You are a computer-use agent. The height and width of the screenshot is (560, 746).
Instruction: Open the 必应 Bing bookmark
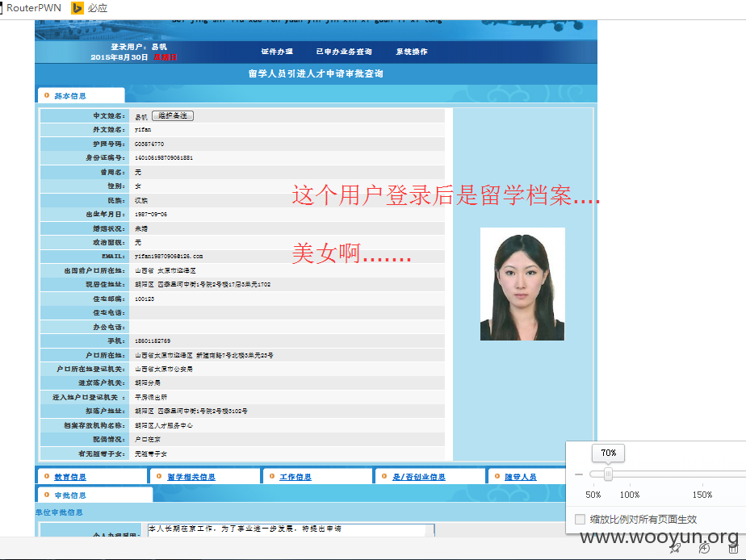tap(90, 8)
